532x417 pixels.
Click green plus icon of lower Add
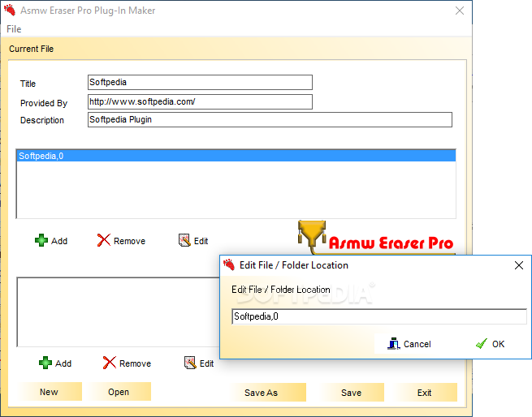45,363
